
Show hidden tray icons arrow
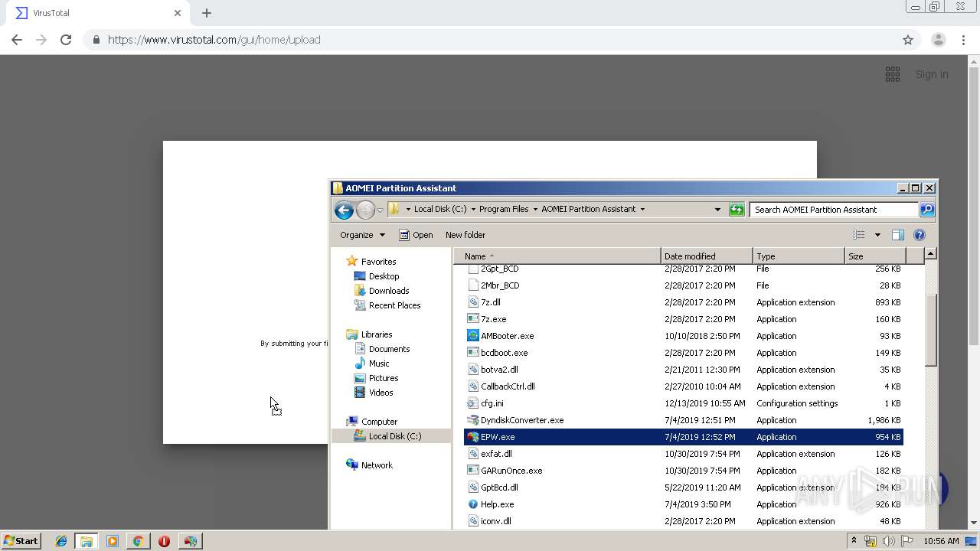pos(854,540)
